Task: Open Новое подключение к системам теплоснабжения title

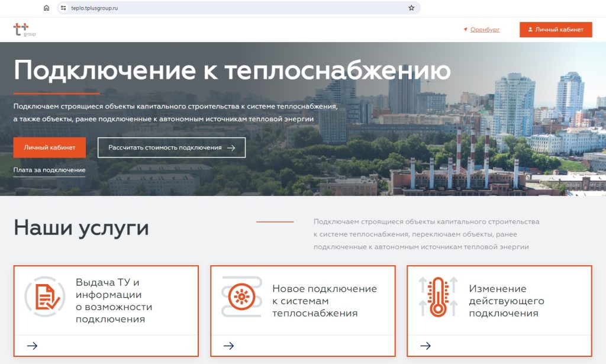Action: 324,301
